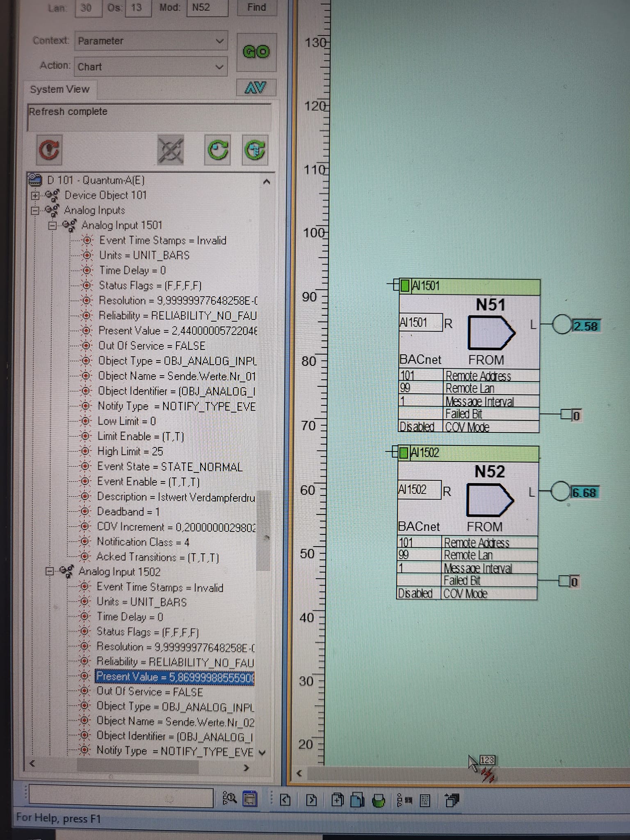Click the green refresh single item icon
The width and height of the screenshot is (630, 840).
[217, 150]
